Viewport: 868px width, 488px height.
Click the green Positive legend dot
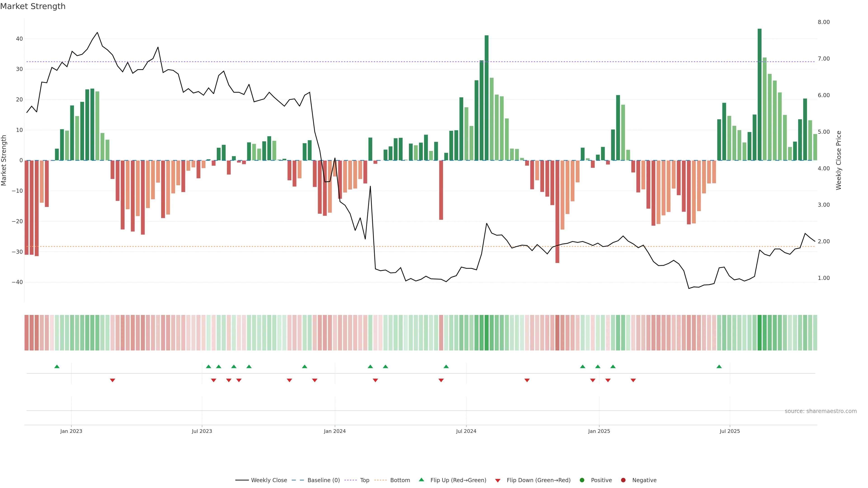click(x=582, y=480)
